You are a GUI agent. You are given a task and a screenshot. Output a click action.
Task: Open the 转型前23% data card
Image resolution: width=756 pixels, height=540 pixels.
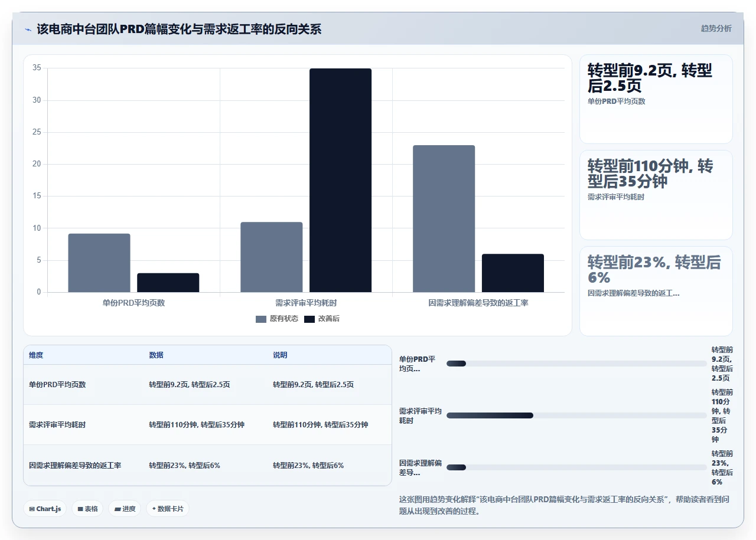click(x=656, y=291)
